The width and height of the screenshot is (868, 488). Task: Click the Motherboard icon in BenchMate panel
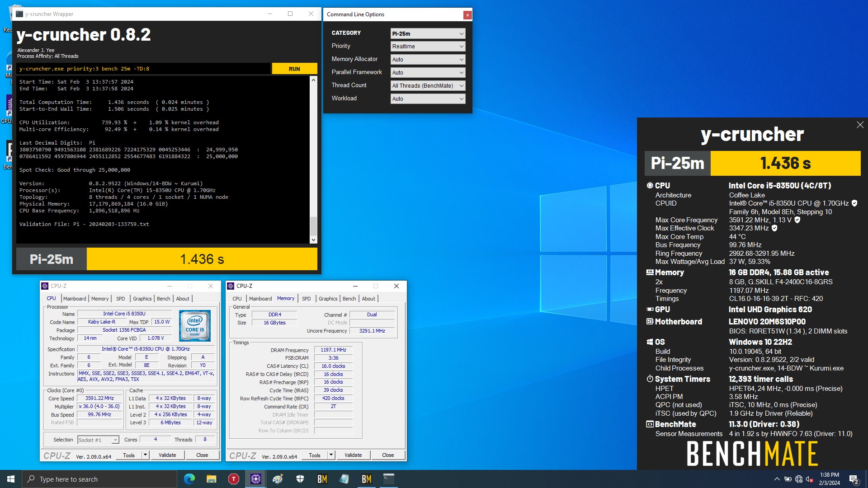click(650, 321)
